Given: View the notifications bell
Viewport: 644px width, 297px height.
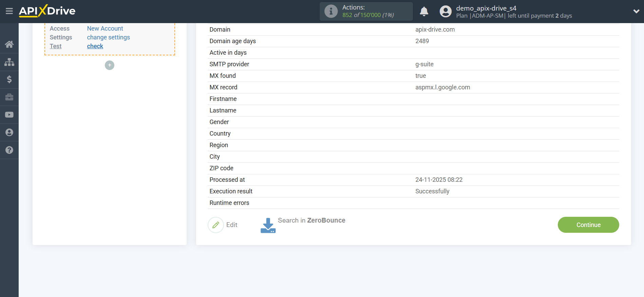Looking at the screenshot, I should click(x=424, y=12).
